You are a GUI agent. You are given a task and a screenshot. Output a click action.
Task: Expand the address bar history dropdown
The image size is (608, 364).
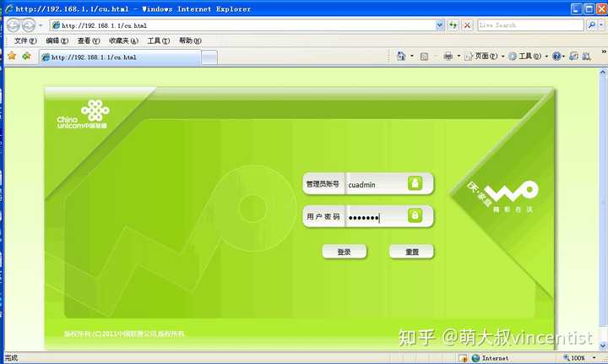440,25
